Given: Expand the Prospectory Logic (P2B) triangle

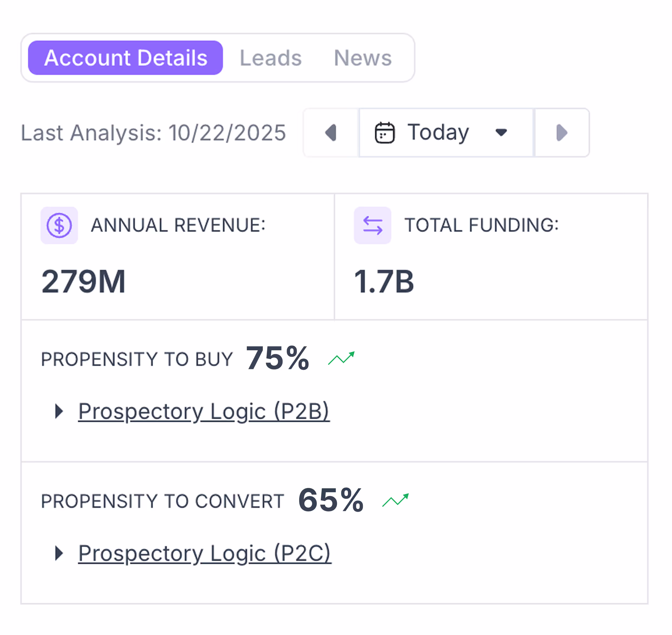Looking at the screenshot, I should [x=59, y=411].
